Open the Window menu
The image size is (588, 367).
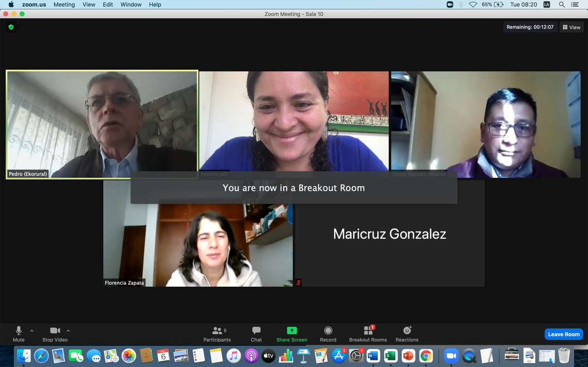(131, 5)
